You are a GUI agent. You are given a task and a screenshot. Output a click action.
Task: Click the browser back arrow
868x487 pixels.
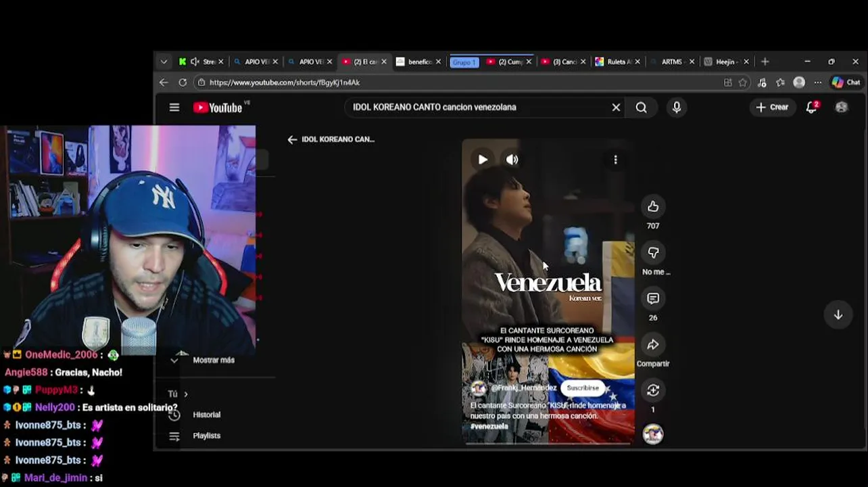pos(164,83)
